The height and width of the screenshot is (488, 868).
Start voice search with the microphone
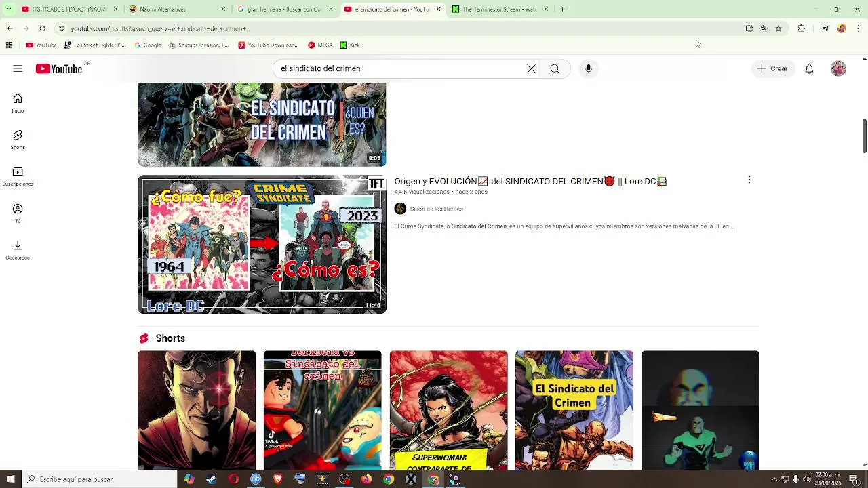point(589,68)
